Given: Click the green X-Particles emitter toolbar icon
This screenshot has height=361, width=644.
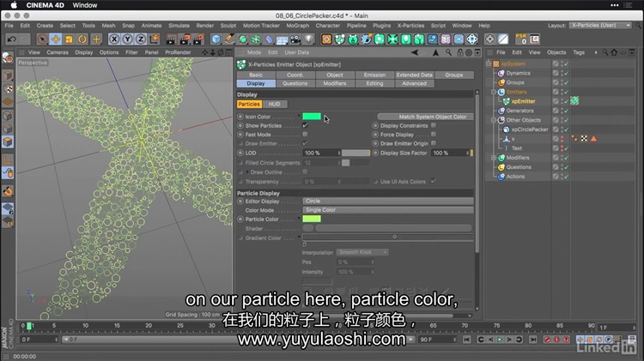Looking at the screenshot, I should (340, 39).
